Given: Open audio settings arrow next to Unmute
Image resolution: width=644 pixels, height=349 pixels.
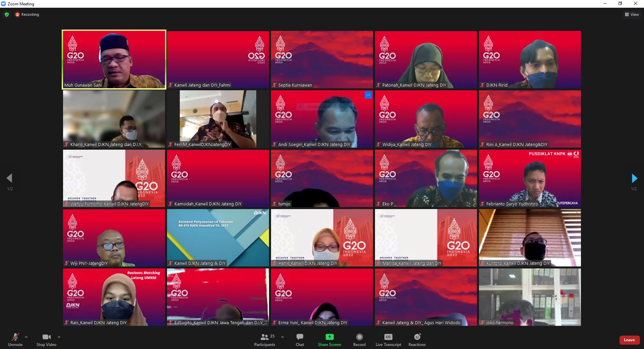Looking at the screenshot, I should (x=26, y=337).
